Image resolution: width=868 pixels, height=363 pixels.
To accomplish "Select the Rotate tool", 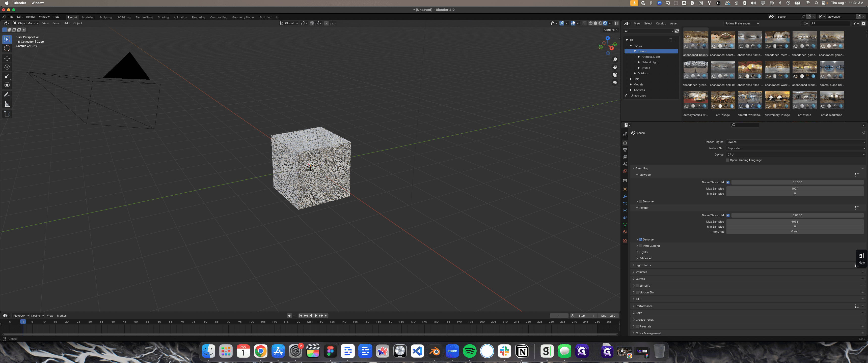I will click(7, 67).
